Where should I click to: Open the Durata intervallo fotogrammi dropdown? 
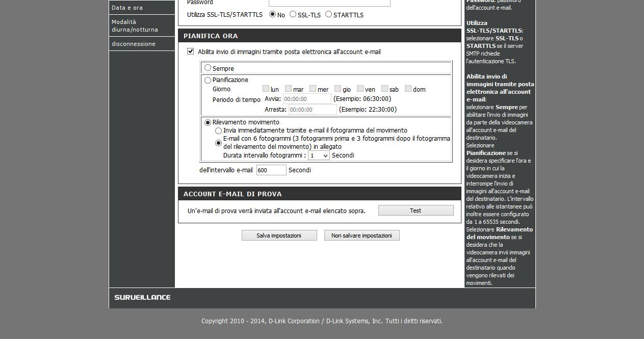(319, 155)
